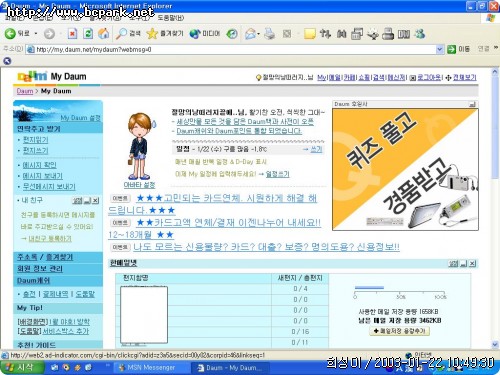Click the Print toolbar icon
The image size is (500, 375).
click(x=269, y=33)
